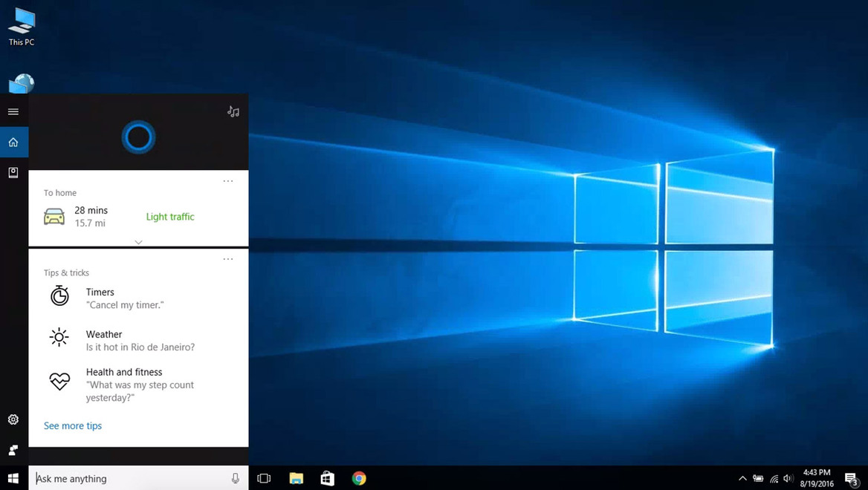Expand the To home traffic card
Viewport: 868px width, 490px height.
(138, 242)
